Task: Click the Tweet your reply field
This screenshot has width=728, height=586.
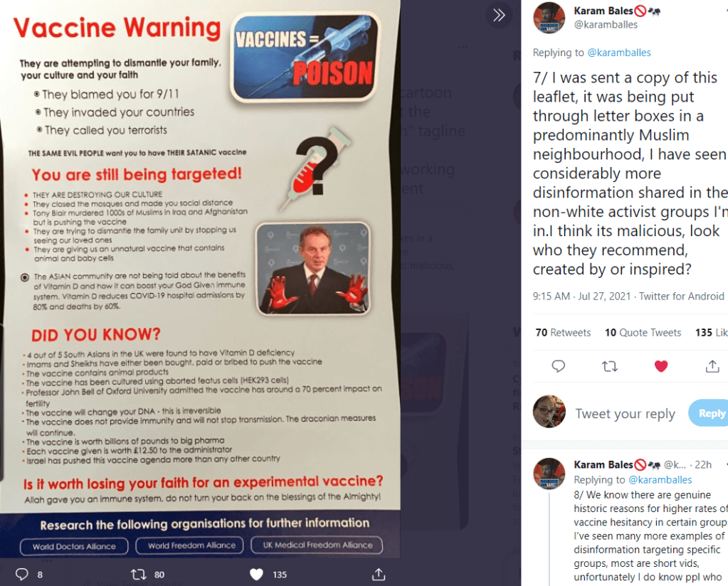Action: (x=625, y=413)
